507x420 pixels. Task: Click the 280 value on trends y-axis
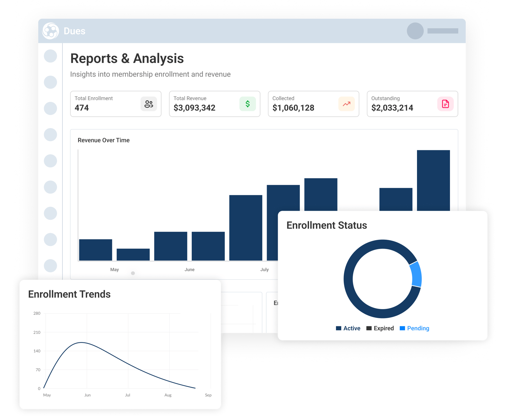(x=37, y=313)
